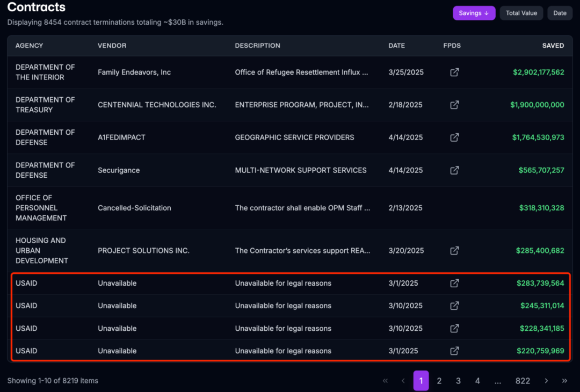Click date 3/20/2025
The width and height of the screenshot is (580, 392).
point(406,250)
